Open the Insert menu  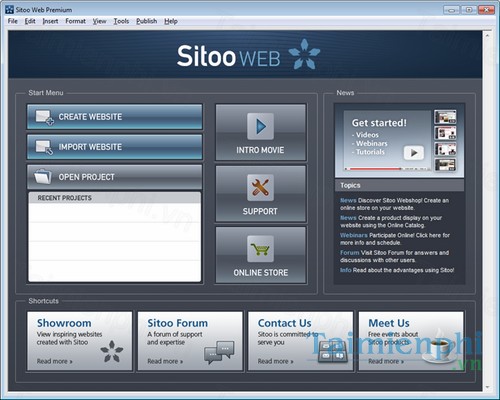coord(50,21)
